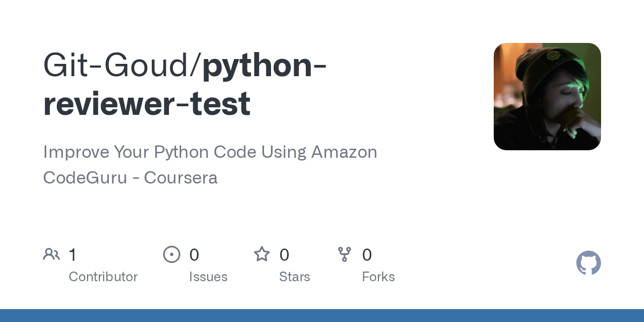Click the Amazon CodeGuru description text

coord(210,152)
